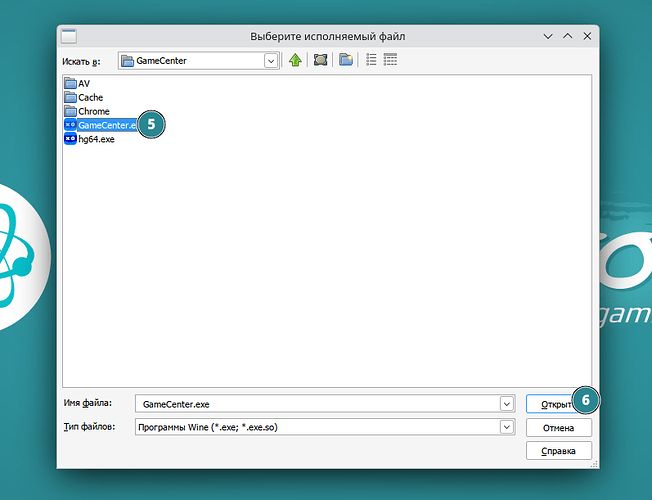Image resolution: width=652 pixels, height=500 pixels.
Task: Click the 'Справка' help button
Action: click(x=558, y=451)
